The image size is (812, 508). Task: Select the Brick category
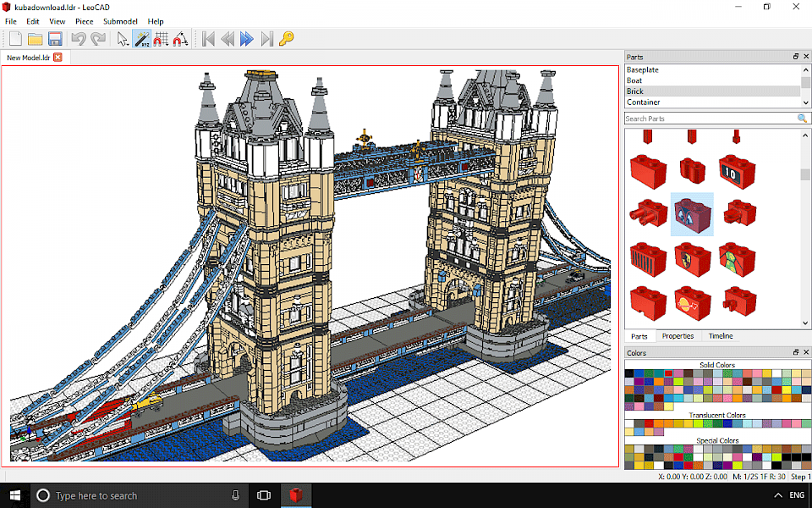pos(712,91)
